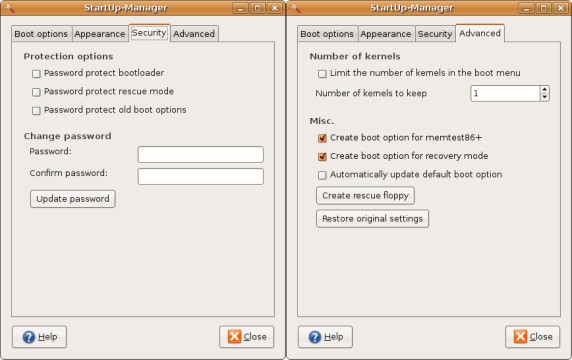This screenshot has height=360, width=572.
Task: Click Close button in left window
Action: click(x=247, y=337)
